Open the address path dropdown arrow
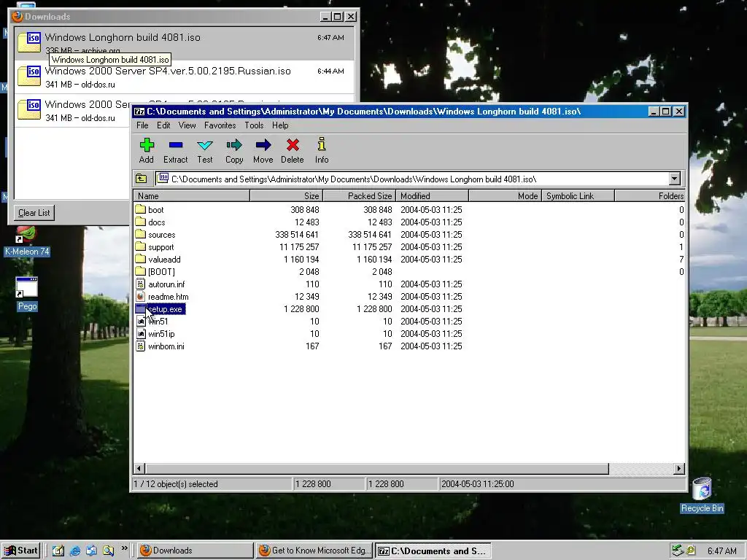 (675, 179)
